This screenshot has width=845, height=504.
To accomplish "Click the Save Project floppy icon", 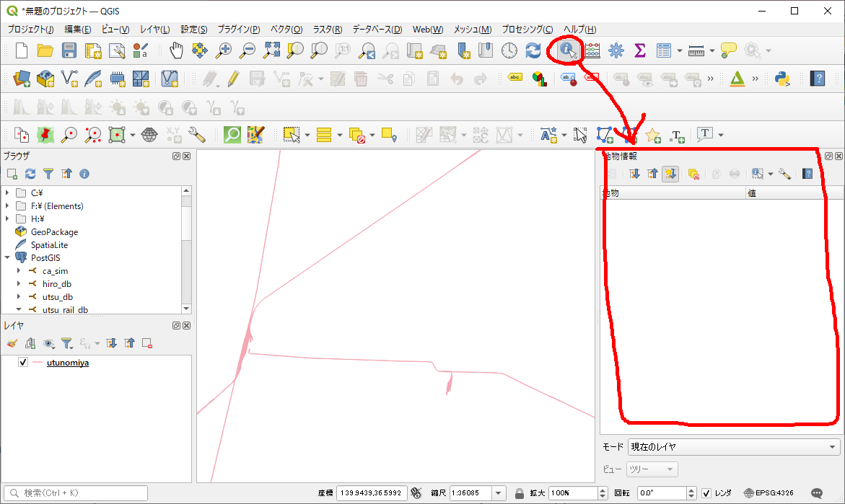I will (69, 50).
